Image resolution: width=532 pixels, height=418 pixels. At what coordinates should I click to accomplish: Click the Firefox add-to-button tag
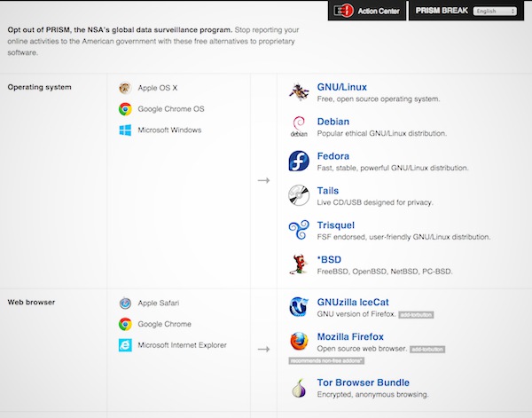tap(427, 350)
